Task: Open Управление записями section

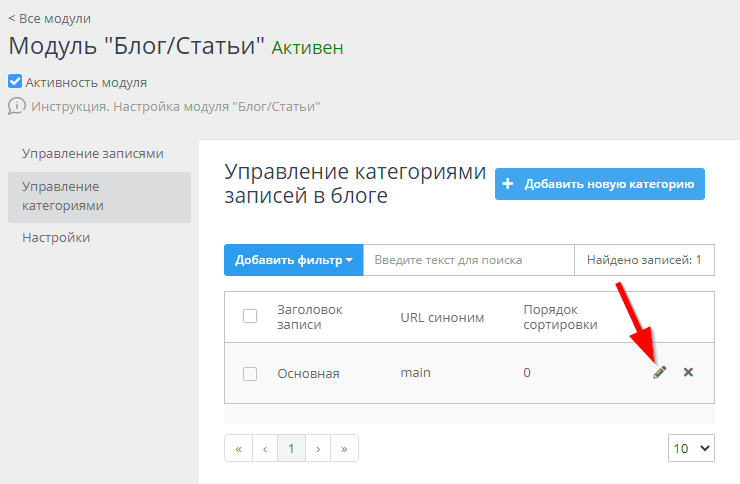Action: tap(93, 154)
